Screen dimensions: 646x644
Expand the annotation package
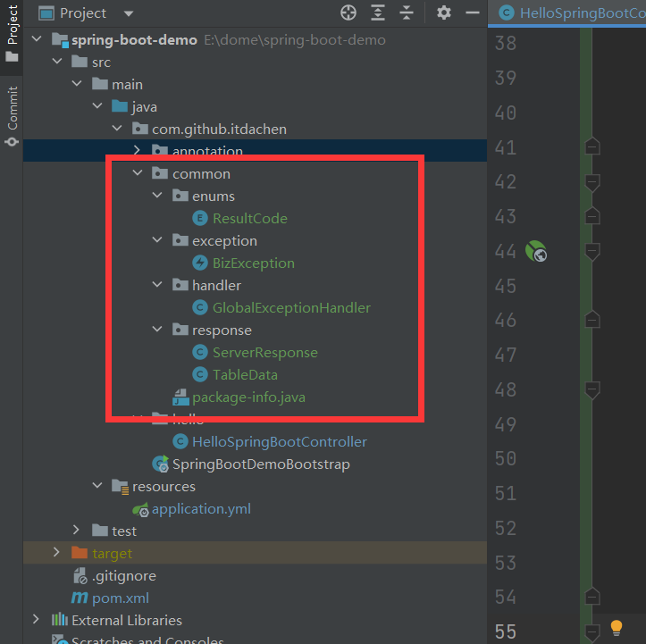coord(137,151)
